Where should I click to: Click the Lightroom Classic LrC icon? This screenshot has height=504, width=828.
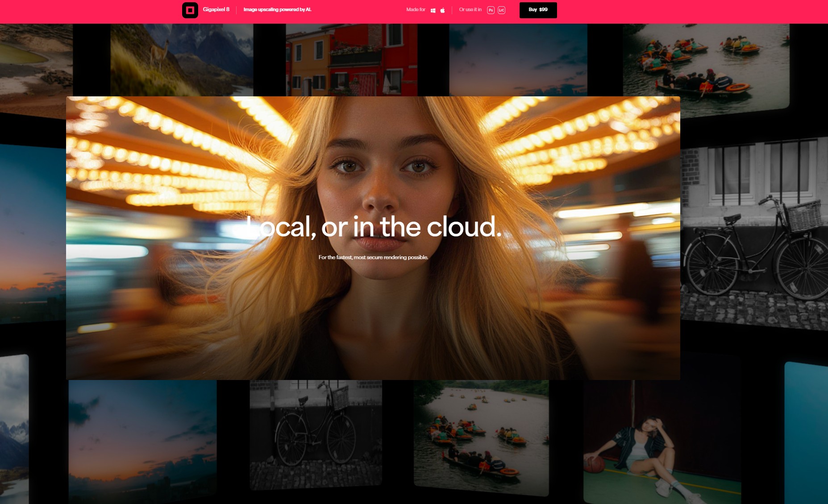click(501, 10)
